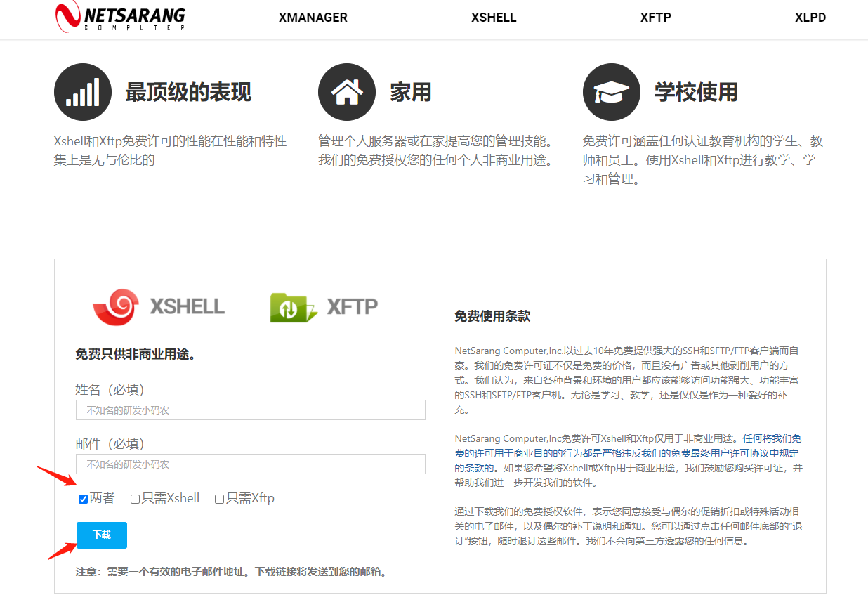Click the paragraph starting 通过下载我们的免费授权软件
The height and width of the screenshot is (607, 868).
coord(628,527)
